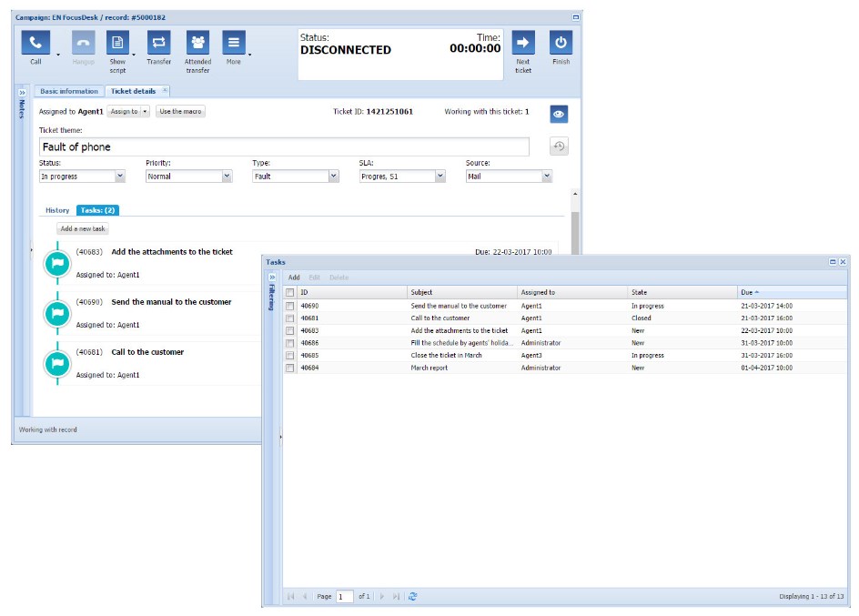
Task: Check the box for task 40690
Action: 290,307
